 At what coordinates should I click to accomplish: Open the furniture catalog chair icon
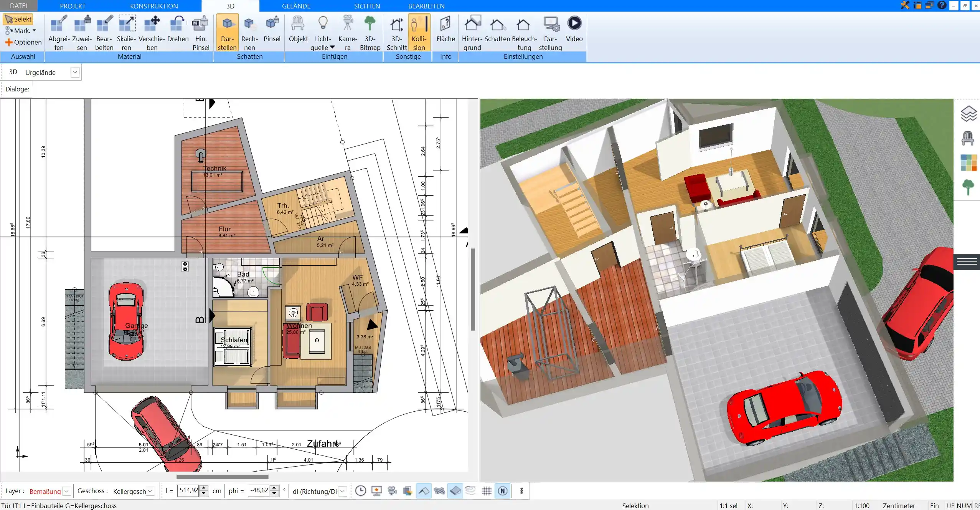tap(968, 138)
